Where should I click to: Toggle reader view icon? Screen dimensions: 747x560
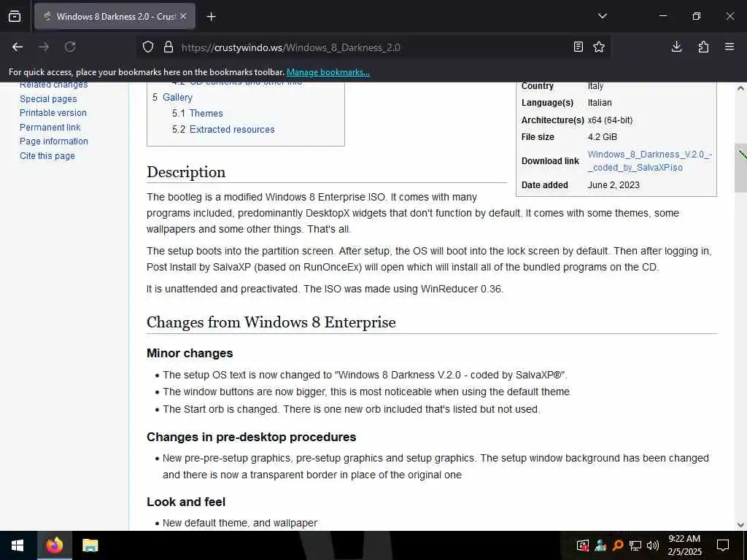[x=578, y=47]
